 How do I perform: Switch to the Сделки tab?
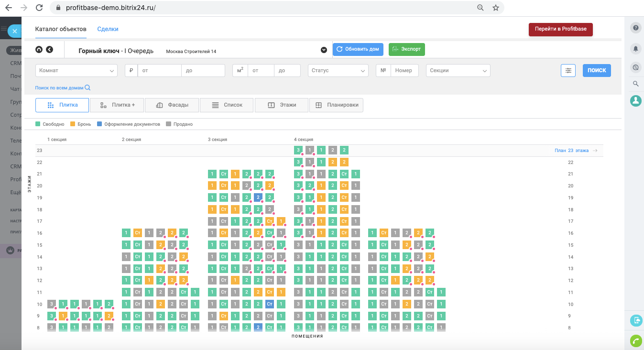[108, 29]
